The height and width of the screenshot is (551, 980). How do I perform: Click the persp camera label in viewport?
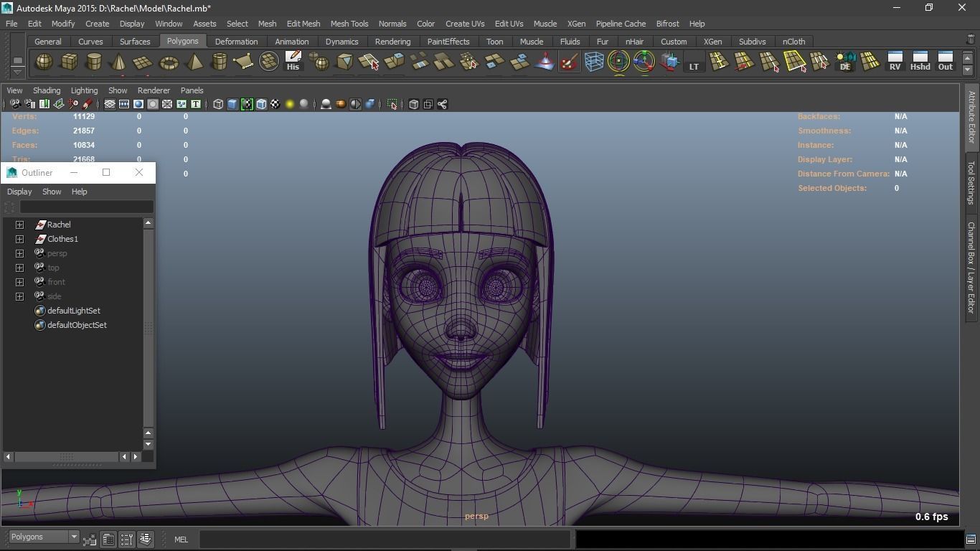coord(476,516)
